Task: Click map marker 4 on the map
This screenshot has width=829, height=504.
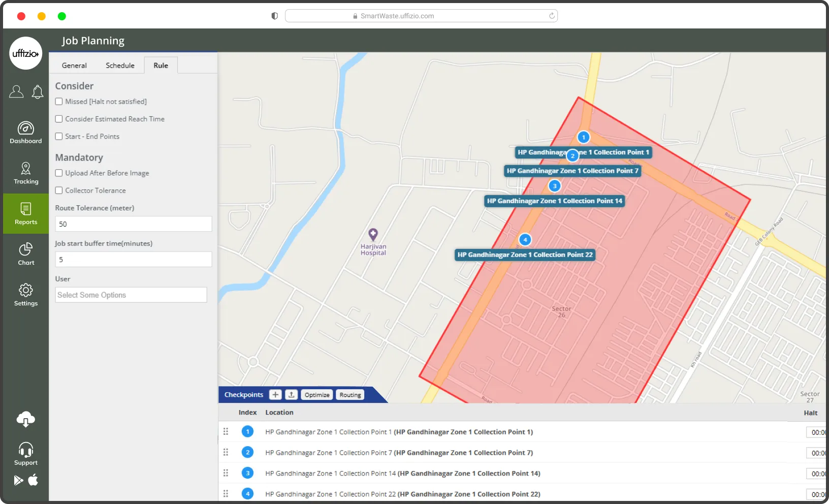Action: (525, 239)
